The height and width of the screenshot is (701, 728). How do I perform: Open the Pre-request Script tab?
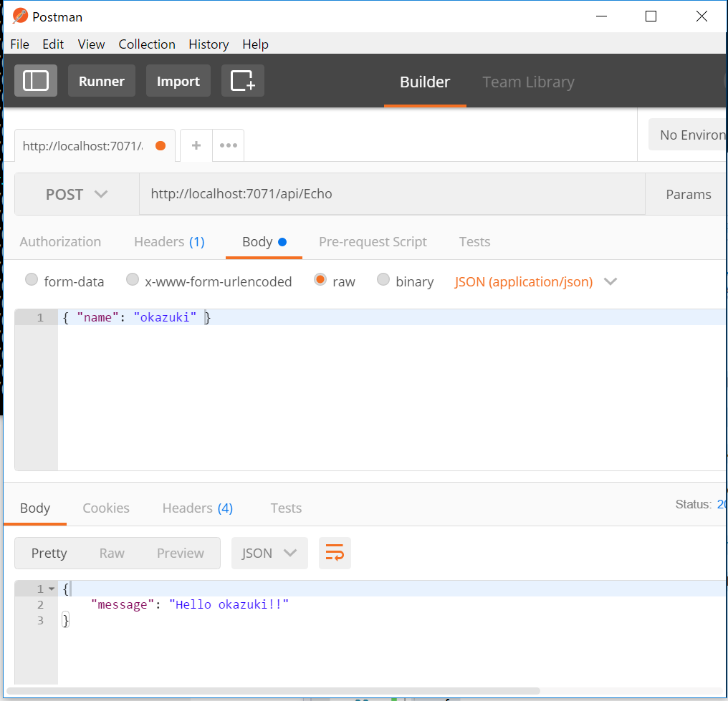coord(373,242)
